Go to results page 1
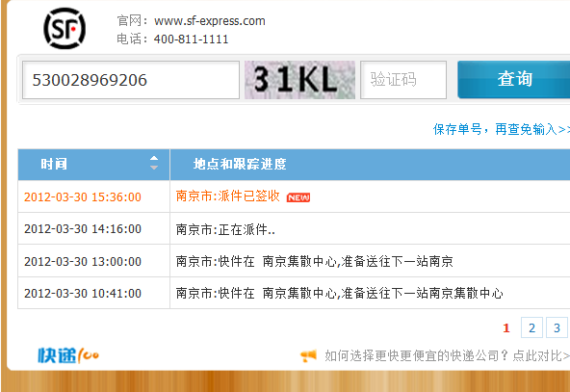This screenshot has width=570, height=392. pos(506,328)
